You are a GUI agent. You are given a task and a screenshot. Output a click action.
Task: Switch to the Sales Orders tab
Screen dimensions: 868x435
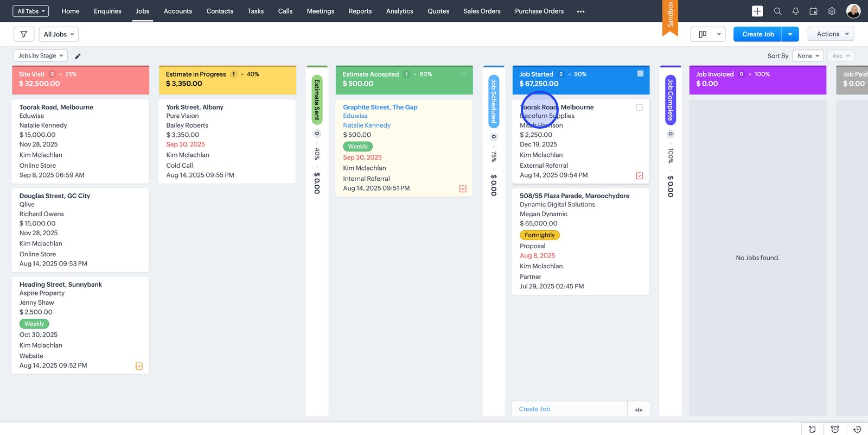click(x=482, y=11)
